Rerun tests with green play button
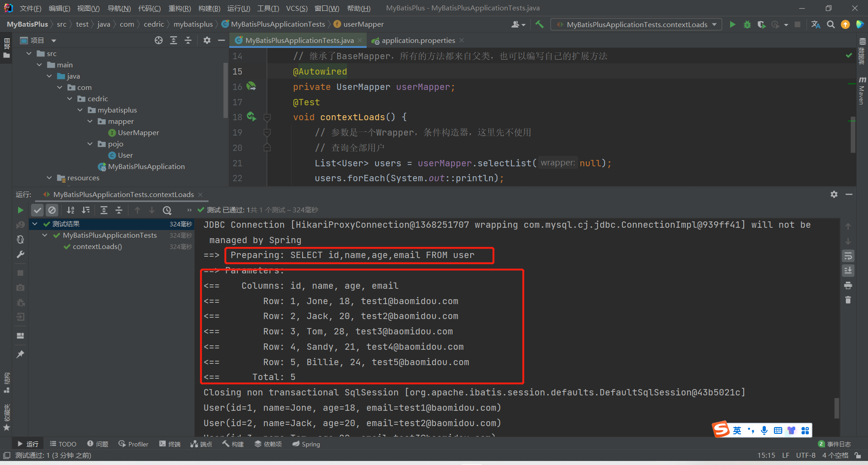Image resolution: width=868 pixels, height=465 pixels. (20, 210)
